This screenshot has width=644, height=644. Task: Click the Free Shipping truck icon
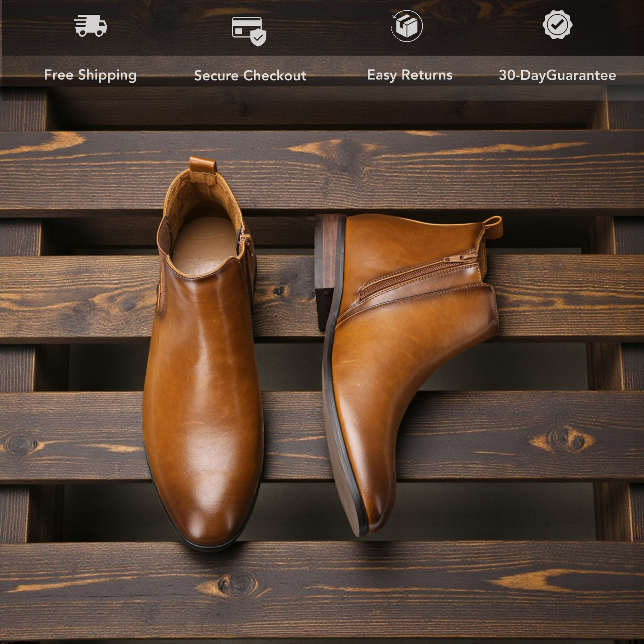[90, 26]
